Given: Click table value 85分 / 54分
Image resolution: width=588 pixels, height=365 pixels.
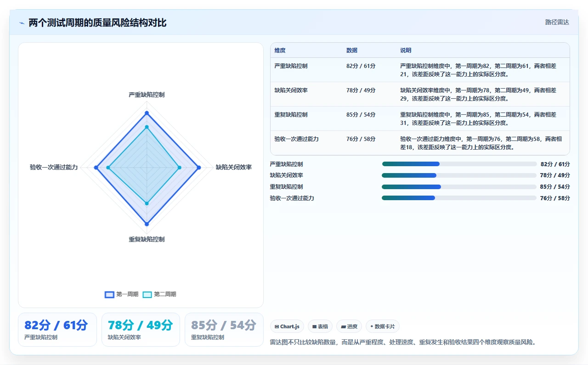Looking at the screenshot, I should coord(361,115).
